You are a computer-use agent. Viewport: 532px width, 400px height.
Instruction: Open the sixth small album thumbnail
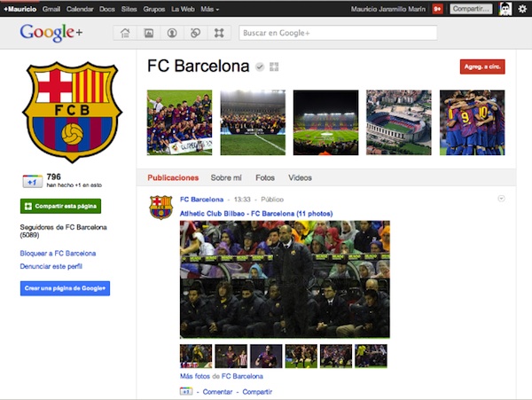pos(371,357)
